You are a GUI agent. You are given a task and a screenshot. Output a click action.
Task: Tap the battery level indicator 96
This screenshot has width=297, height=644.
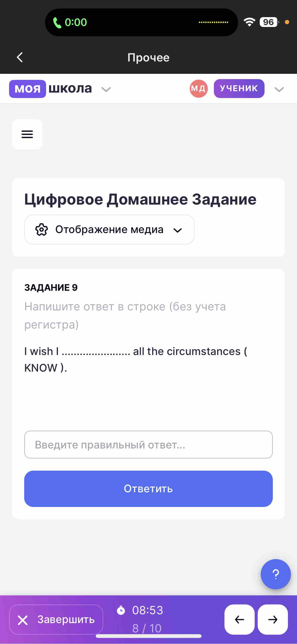(x=269, y=22)
